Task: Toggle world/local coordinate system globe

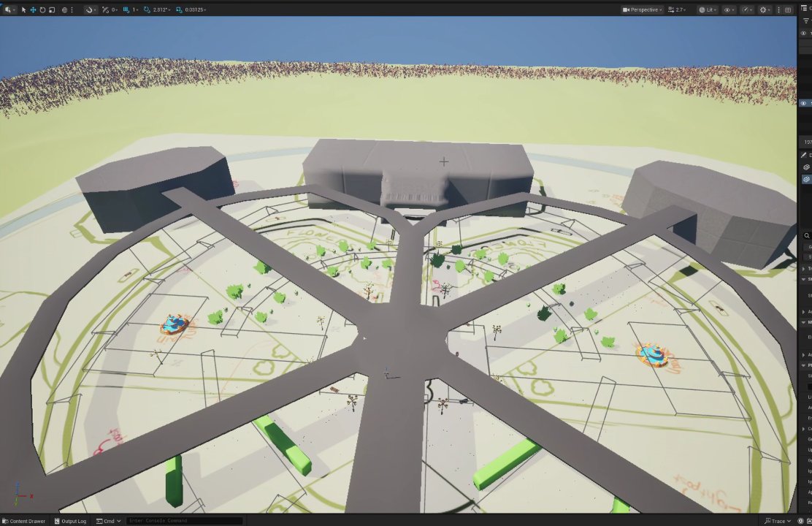Action: (x=64, y=9)
